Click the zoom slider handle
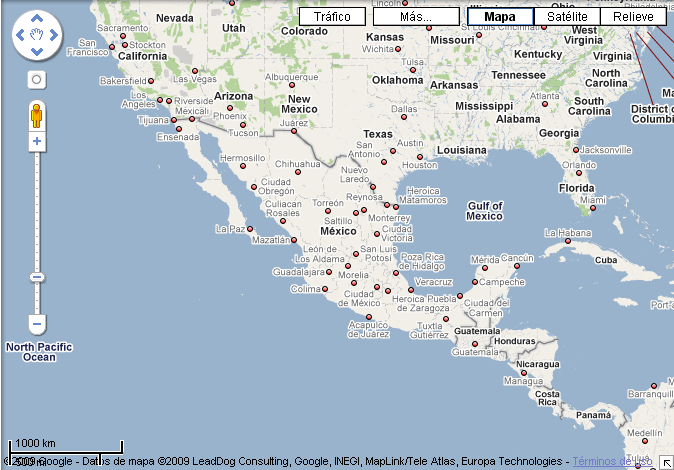The width and height of the screenshot is (674, 470). click(x=37, y=276)
